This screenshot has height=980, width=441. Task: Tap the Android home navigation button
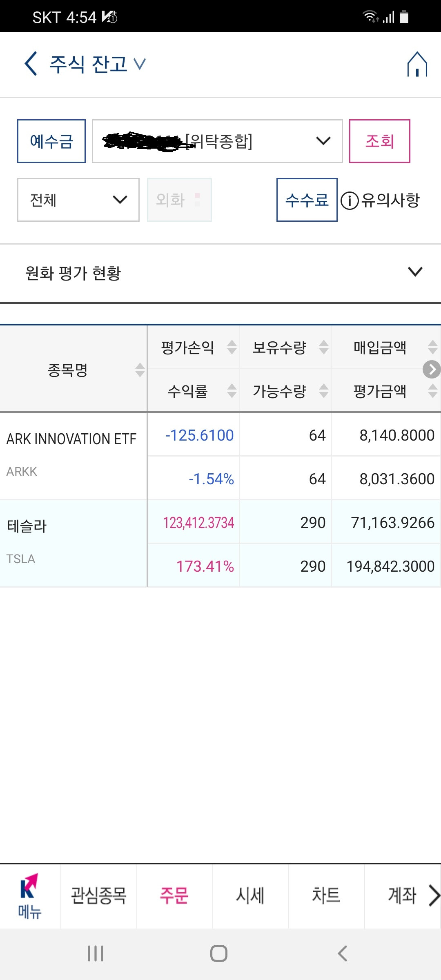(x=219, y=953)
